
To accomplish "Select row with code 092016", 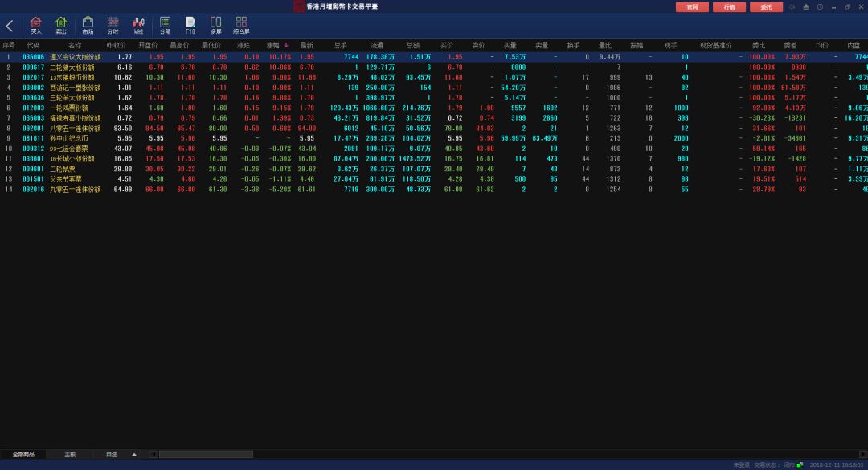I will pyautogui.click(x=434, y=190).
